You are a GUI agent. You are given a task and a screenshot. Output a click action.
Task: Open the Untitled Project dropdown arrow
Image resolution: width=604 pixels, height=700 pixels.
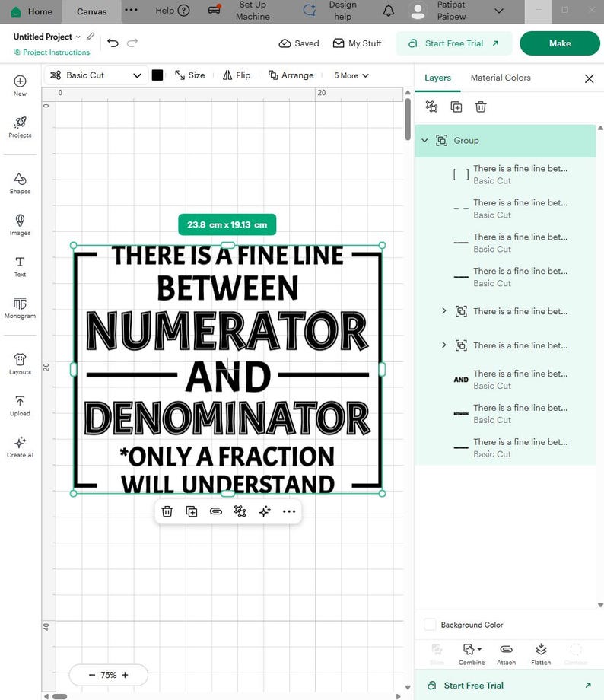(x=78, y=37)
